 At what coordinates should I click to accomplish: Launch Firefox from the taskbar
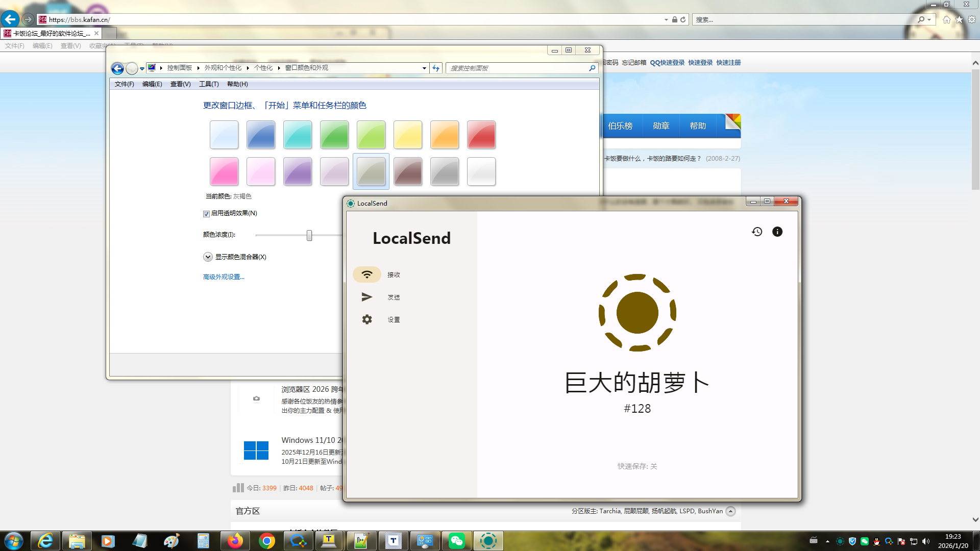(x=235, y=541)
